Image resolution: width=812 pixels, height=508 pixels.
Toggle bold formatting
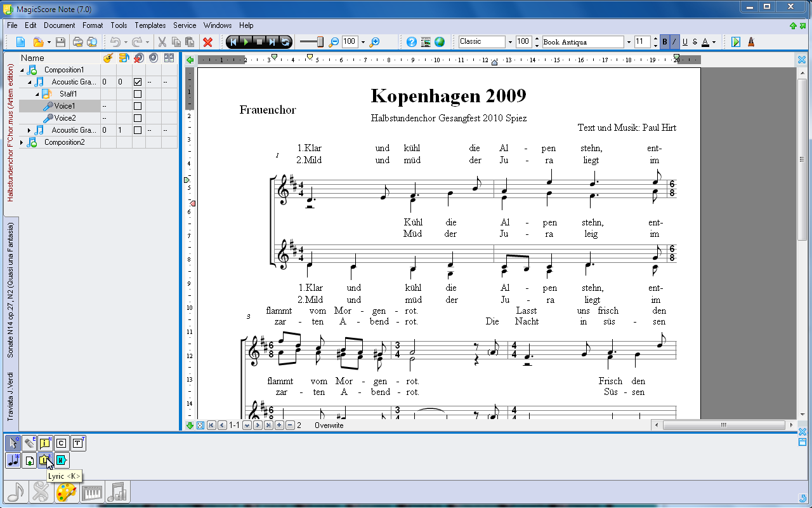(665, 42)
